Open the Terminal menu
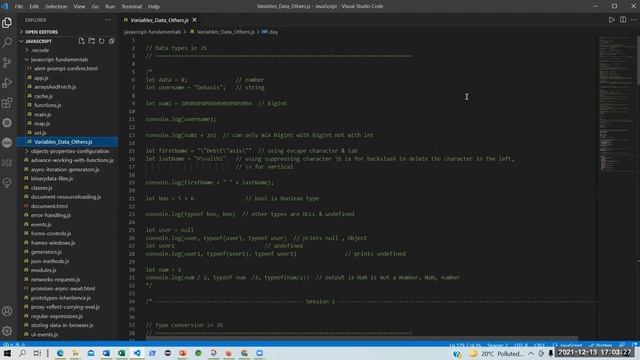640x360 pixels. click(131, 7)
